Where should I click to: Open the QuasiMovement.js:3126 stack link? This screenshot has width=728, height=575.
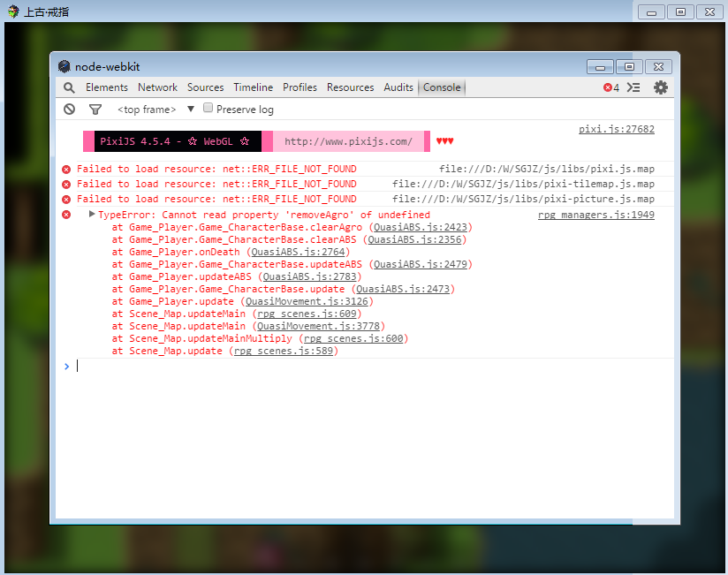point(307,301)
